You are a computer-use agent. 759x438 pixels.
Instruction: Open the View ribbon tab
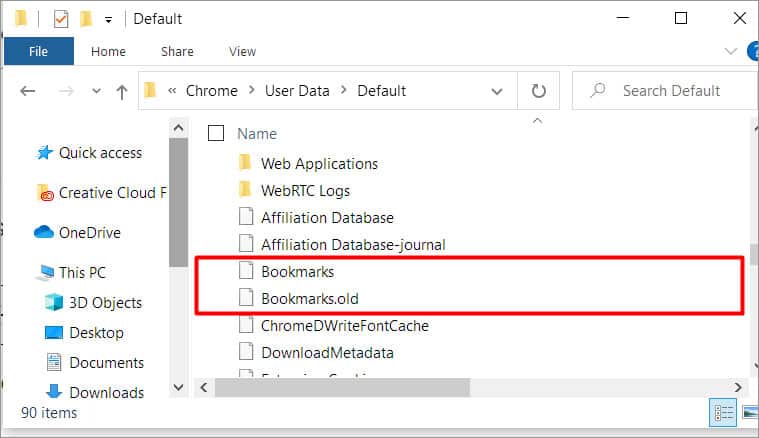coord(243,51)
